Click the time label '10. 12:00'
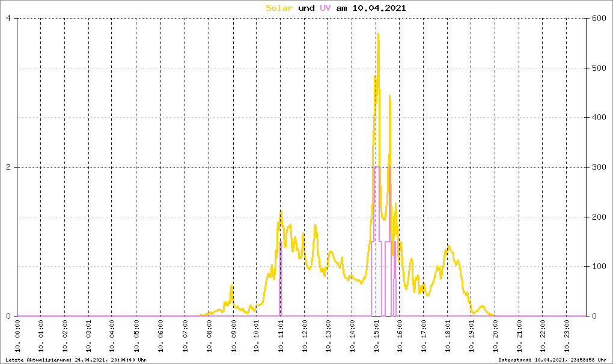This screenshot has height=364, width=613. 305,336
